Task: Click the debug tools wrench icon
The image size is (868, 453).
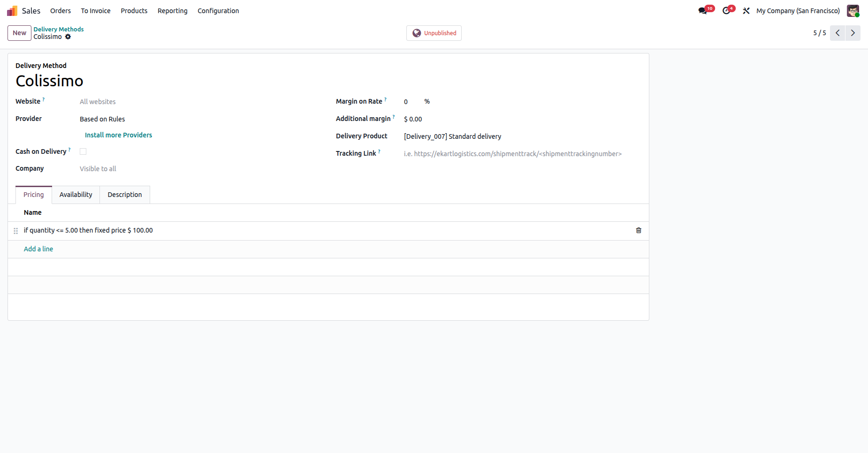Action: tap(746, 11)
